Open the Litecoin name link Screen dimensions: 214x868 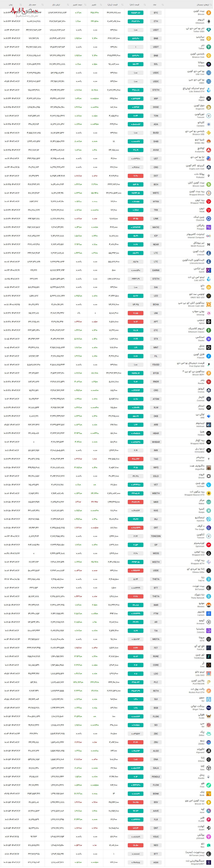[x=199, y=251]
